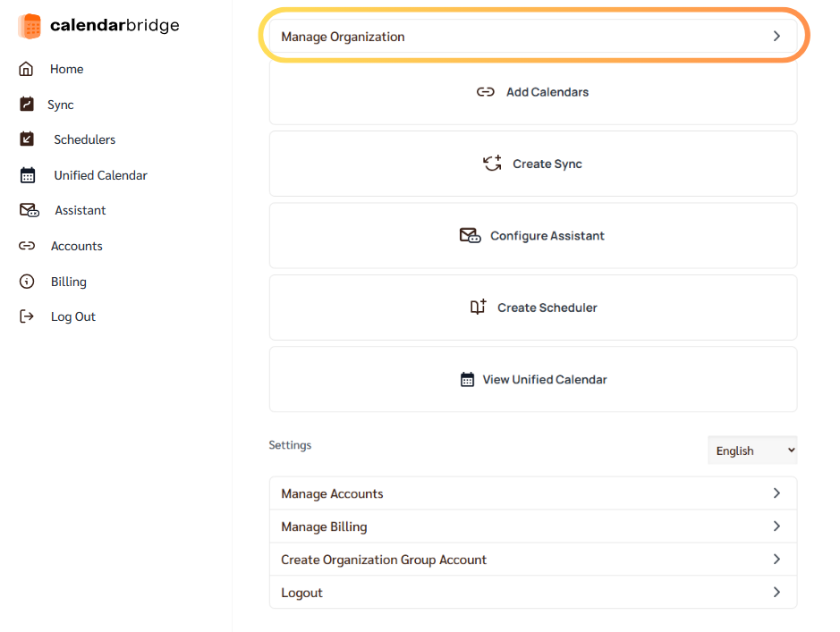This screenshot has height=632, width=840.
Task: Open the Home page from sidebar
Action: [66, 69]
